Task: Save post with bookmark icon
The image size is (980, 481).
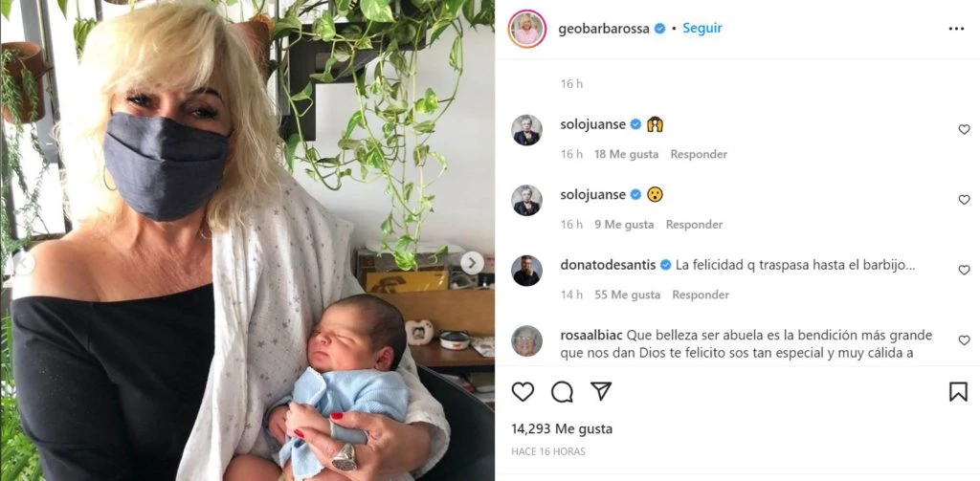Action: [x=958, y=392]
